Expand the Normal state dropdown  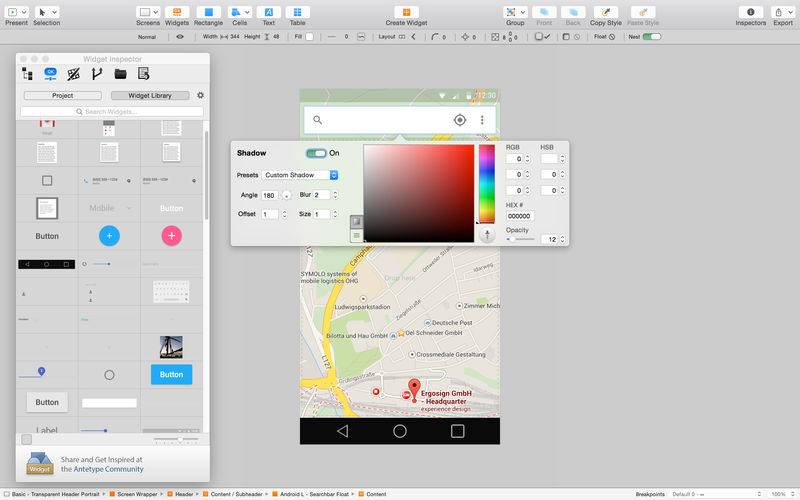[147, 36]
